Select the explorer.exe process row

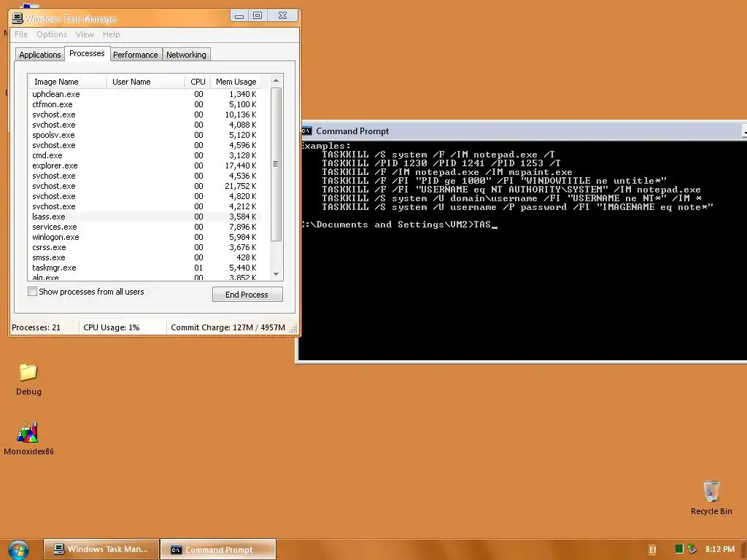click(x=145, y=166)
